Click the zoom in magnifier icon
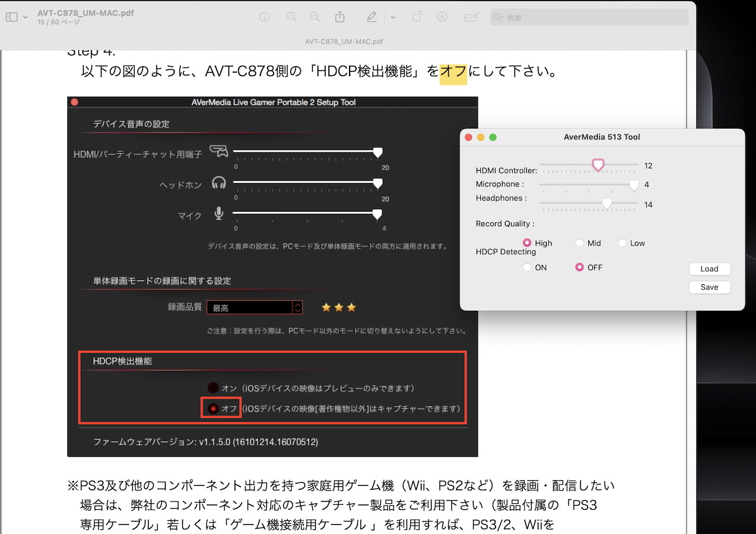This screenshot has width=756, height=534. [315, 17]
